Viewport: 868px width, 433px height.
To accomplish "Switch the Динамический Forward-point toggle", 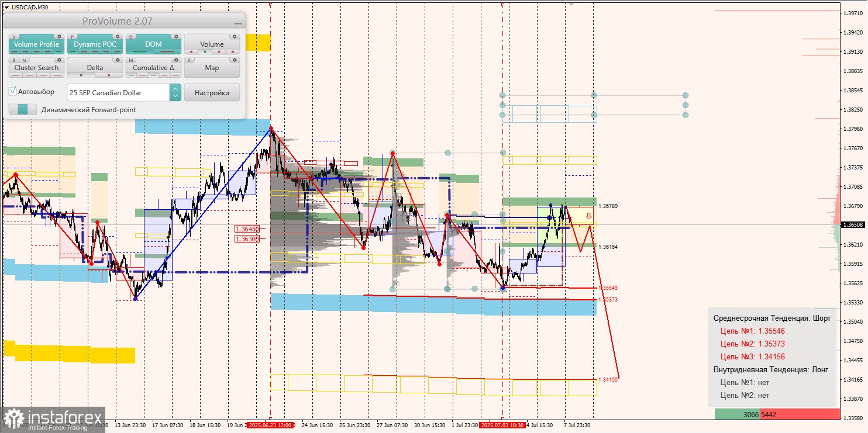I will [23, 109].
